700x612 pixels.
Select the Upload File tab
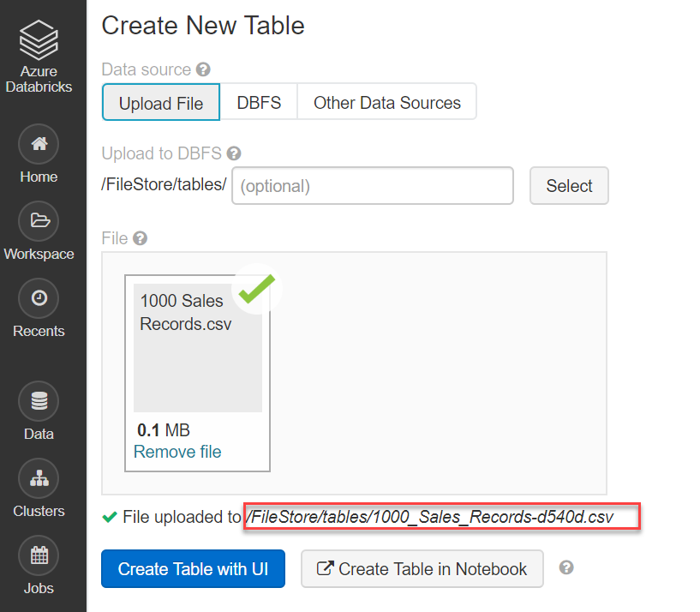tap(161, 103)
